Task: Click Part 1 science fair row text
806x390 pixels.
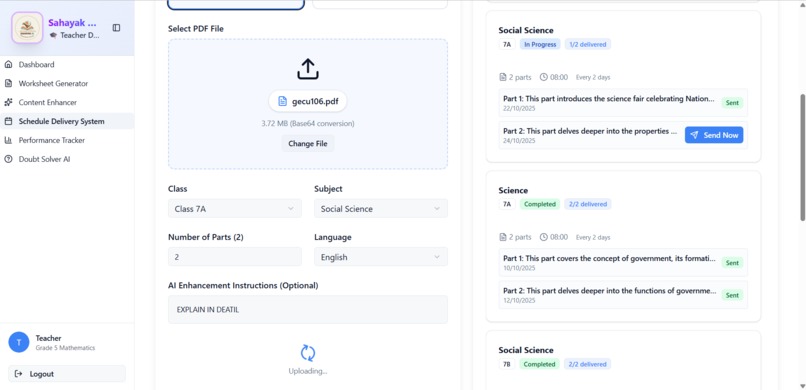Action: [x=609, y=99]
